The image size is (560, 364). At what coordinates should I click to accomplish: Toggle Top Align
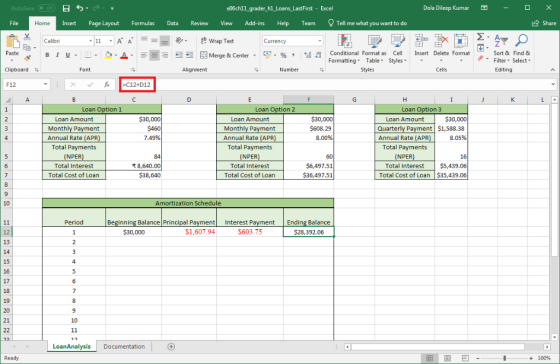[144, 39]
